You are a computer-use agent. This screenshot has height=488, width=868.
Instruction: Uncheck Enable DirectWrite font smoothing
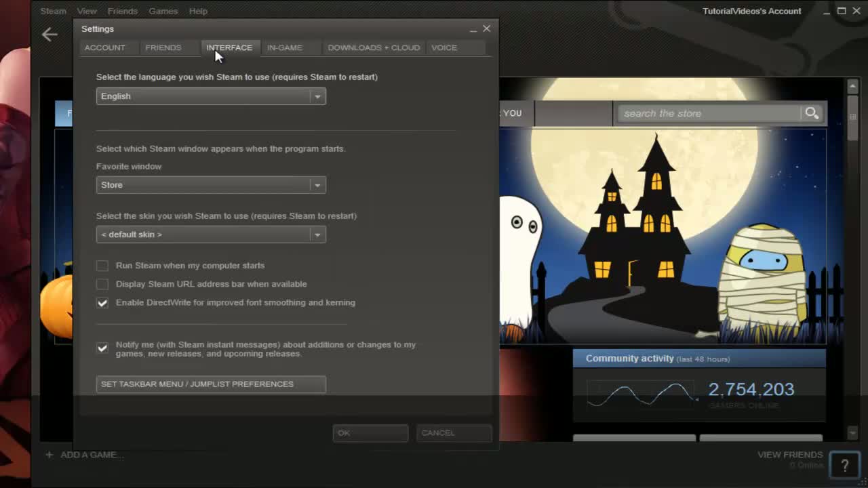coord(102,303)
